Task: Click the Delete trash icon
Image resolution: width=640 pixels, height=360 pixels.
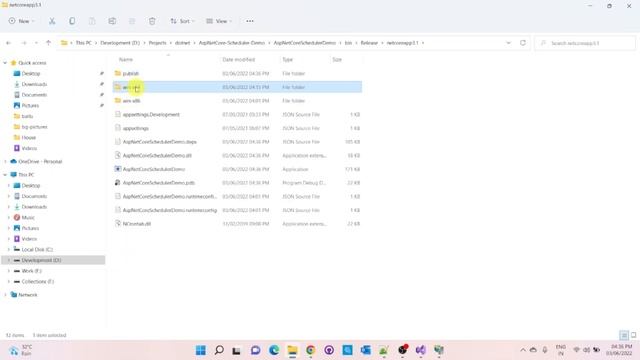Action: [x=152, y=21]
